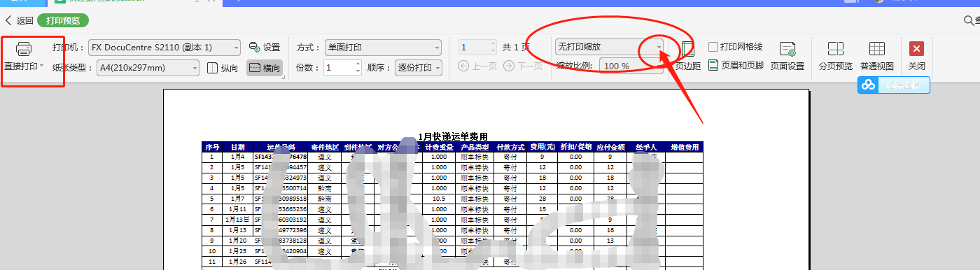980x270 pixels.
Task: Click the date cell 1月11
Action: pos(237,209)
